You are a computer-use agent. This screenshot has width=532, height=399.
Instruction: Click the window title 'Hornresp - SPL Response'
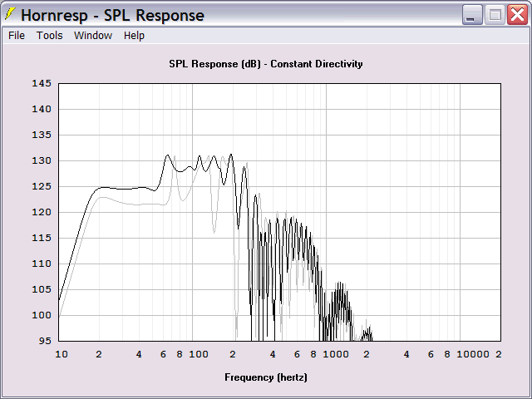[x=112, y=15]
